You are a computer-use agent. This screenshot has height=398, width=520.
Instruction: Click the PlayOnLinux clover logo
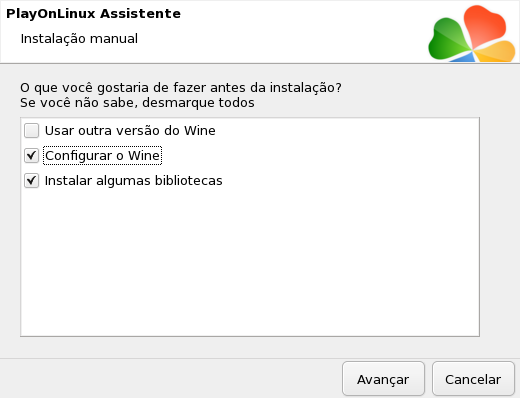tap(472, 33)
